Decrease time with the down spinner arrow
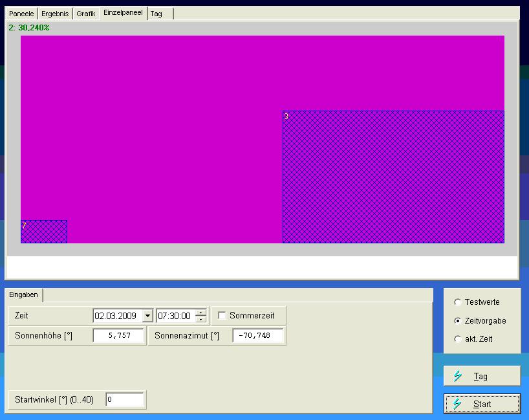Screen dimensions: 529x420 (201, 319)
